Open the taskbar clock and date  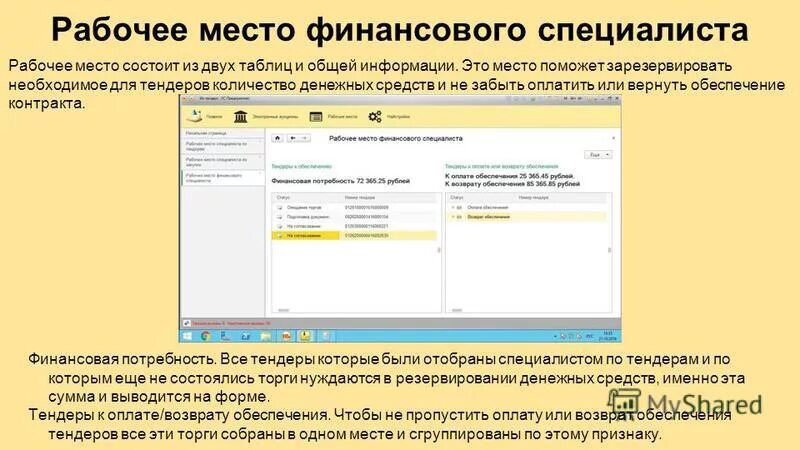point(608,336)
